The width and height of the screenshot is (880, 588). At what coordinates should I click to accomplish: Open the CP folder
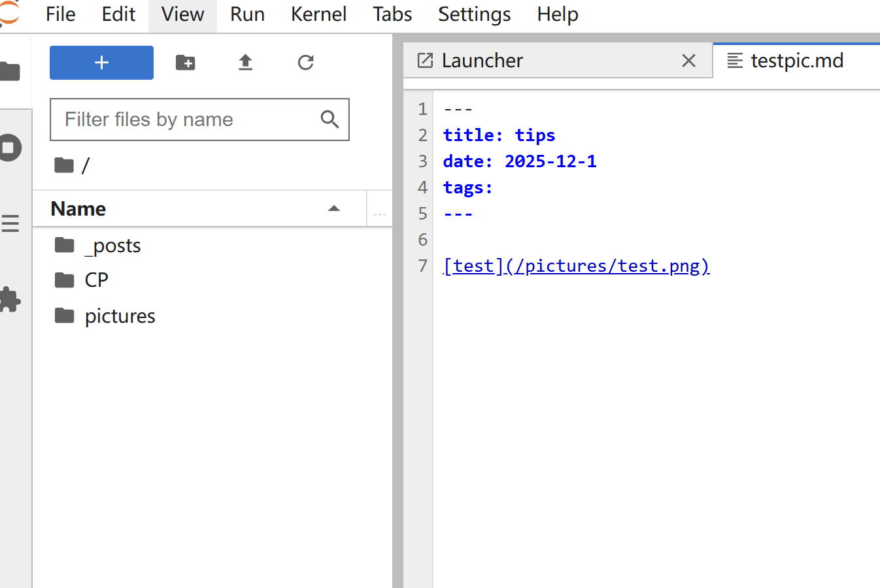96,280
